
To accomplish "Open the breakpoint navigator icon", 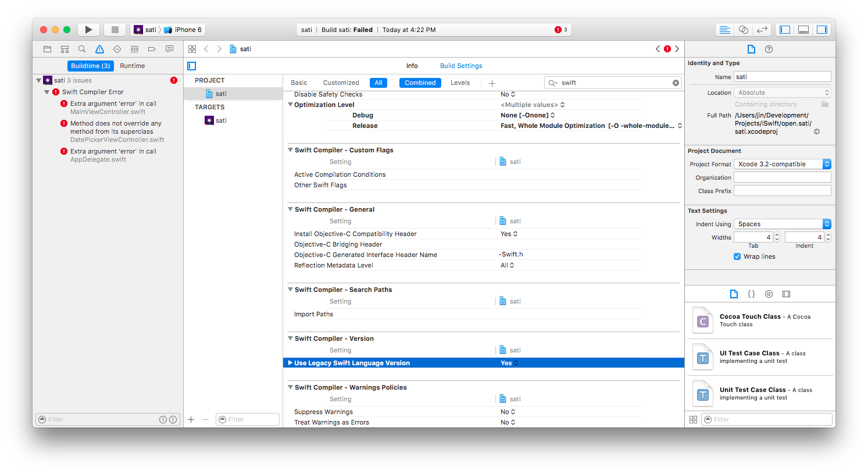I will tap(152, 49).
